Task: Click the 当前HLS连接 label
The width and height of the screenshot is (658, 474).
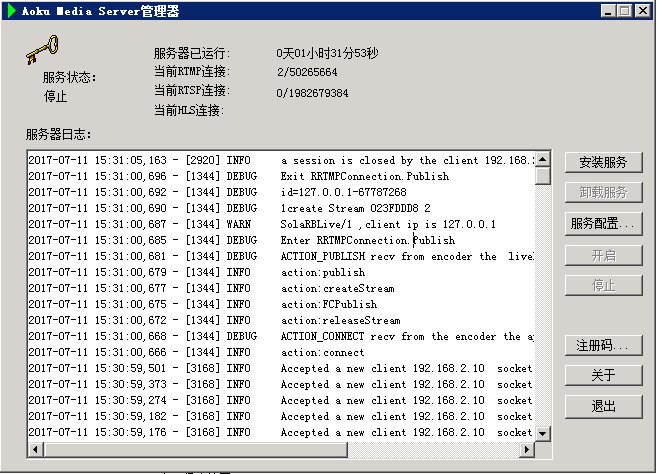Action: pyautogui.click(x=189, y=111)
